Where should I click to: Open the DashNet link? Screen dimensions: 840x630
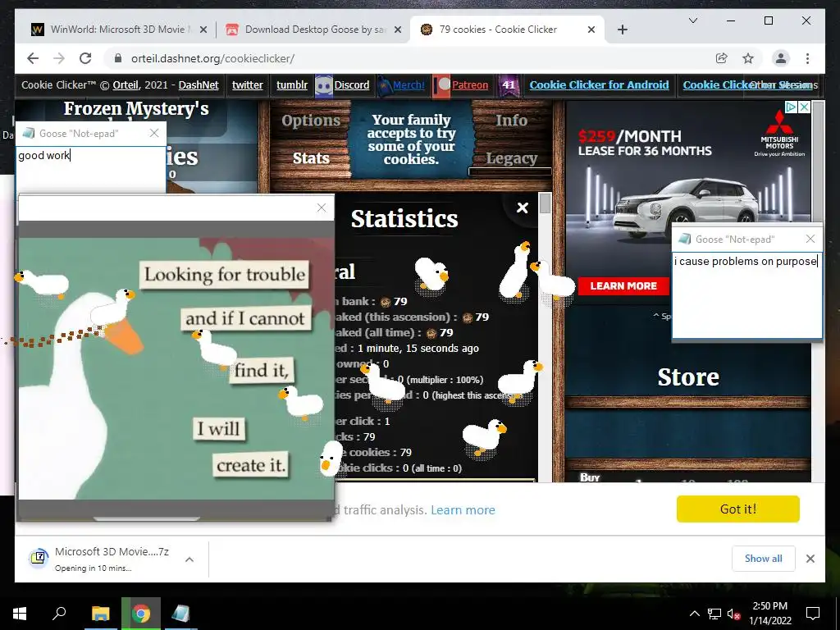point(199,85)
